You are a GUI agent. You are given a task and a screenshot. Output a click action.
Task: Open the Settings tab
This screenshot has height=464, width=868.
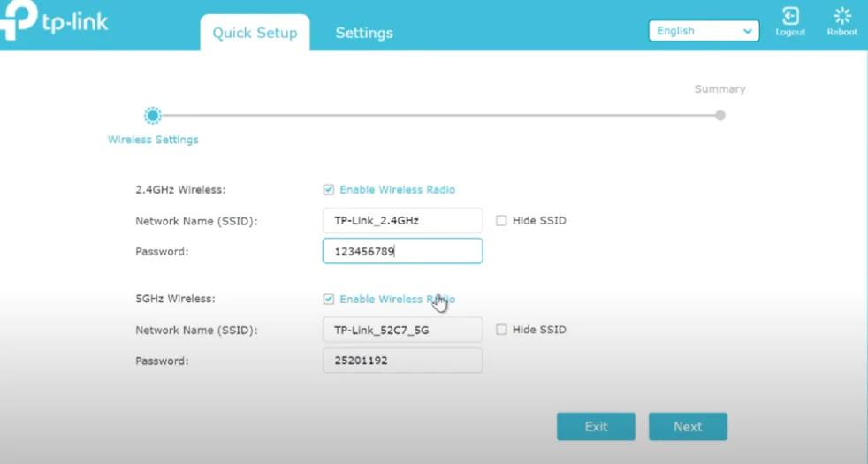[364, 33]
